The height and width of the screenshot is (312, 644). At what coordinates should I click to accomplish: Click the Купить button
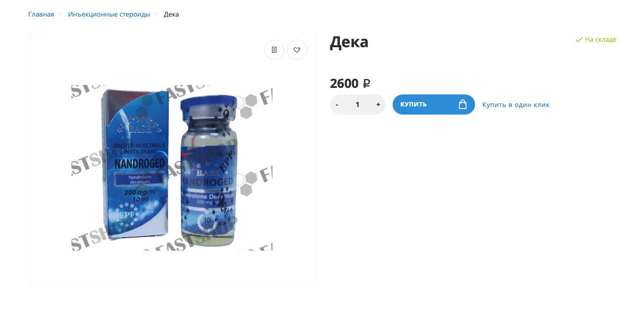434,105
